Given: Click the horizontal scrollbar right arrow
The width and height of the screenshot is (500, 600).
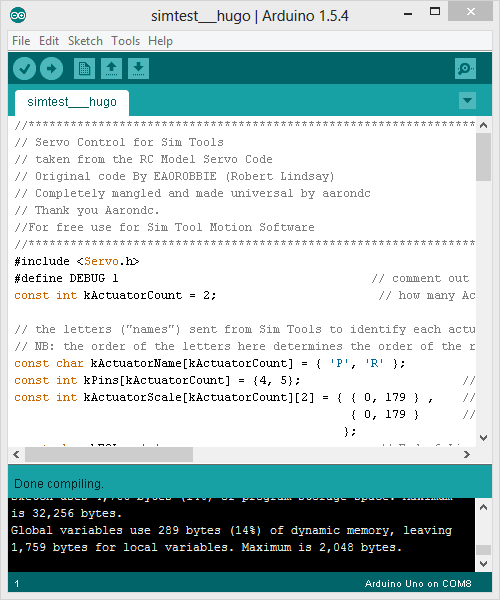Looking at the screenshot, I should point(467,455).
